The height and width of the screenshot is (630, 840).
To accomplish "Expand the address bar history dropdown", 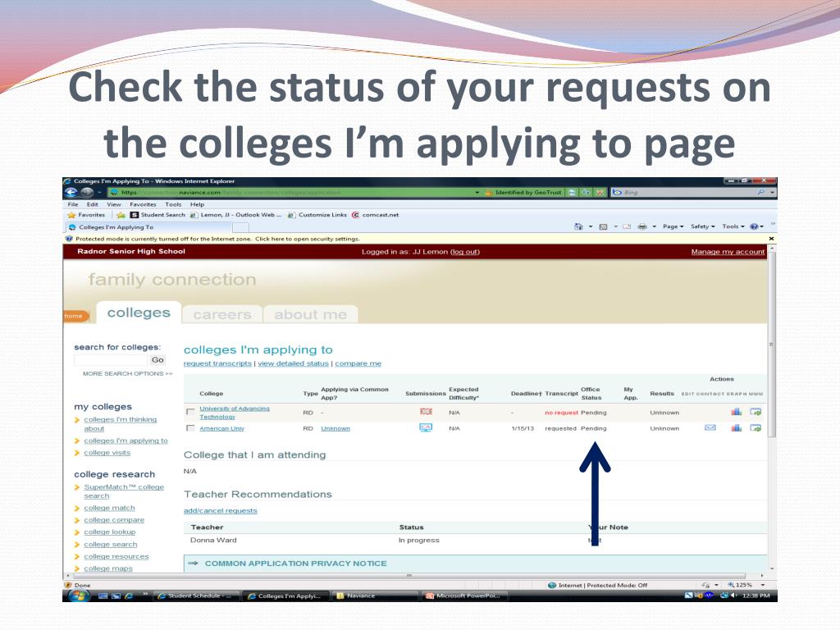I will pos(477,192).
